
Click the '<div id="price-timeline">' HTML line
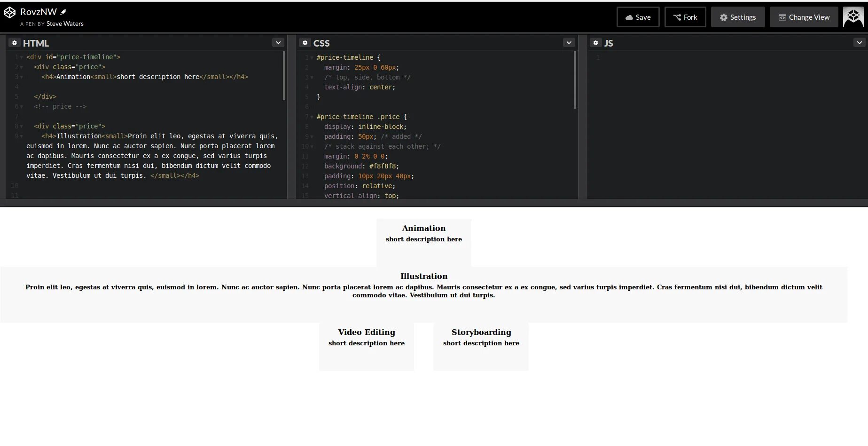click(x=73, y=57)
